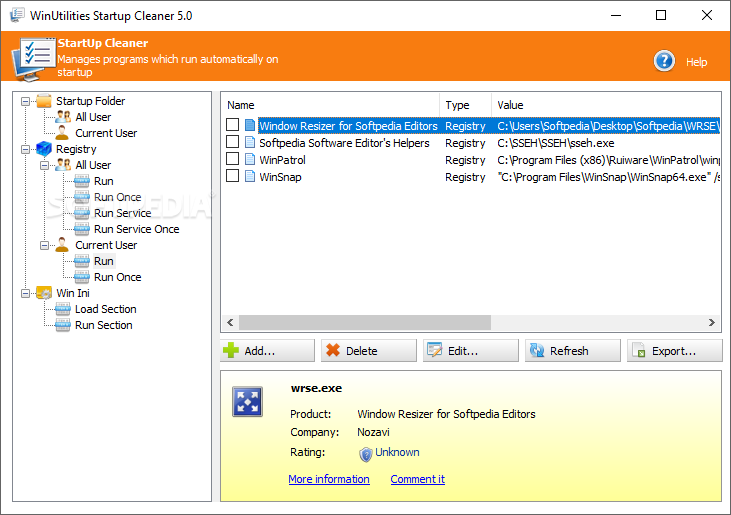731x515 pixels.
Task: Click the Help question mark icon
Action: 664,61
